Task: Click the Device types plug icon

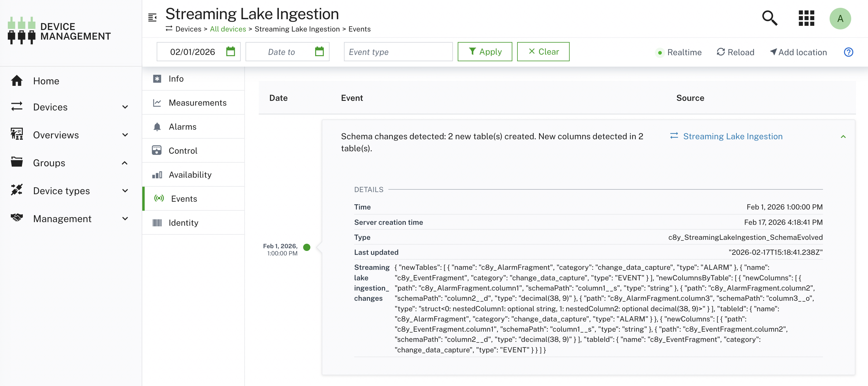Action: (17, 190)
